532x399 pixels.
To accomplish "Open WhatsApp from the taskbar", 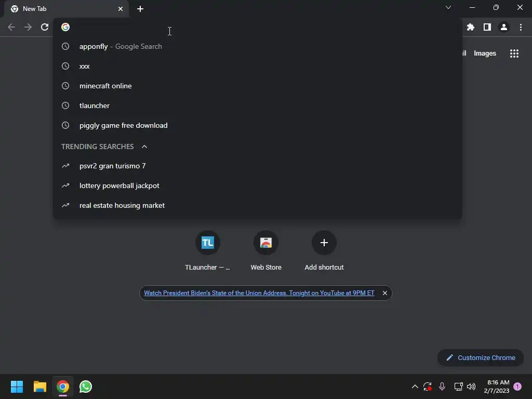I will 86,387.
